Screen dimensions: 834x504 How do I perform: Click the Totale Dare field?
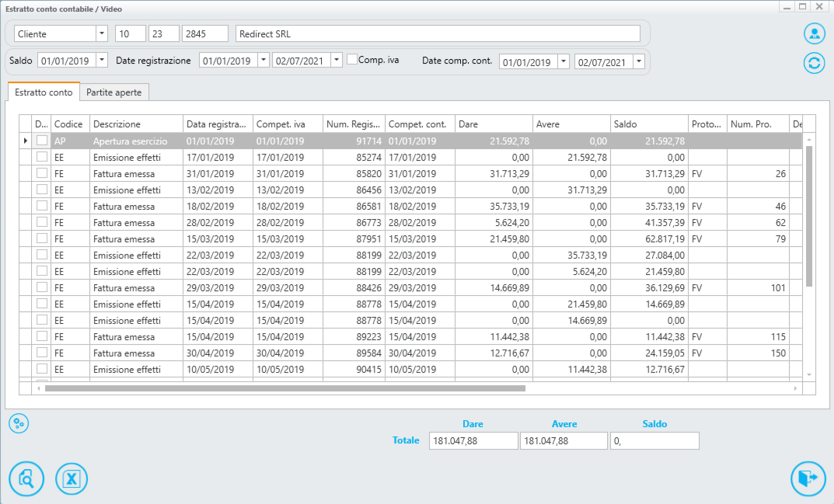pos(473,441)
